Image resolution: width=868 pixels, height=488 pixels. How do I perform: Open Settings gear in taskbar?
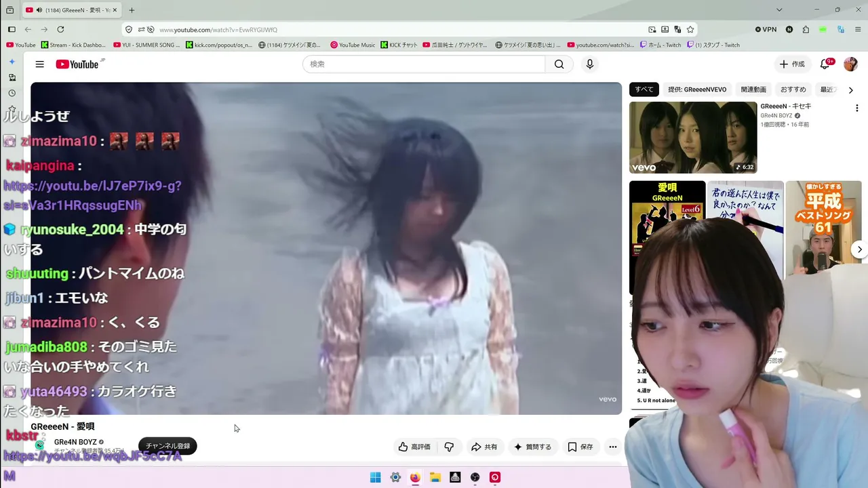pos(395,477)
